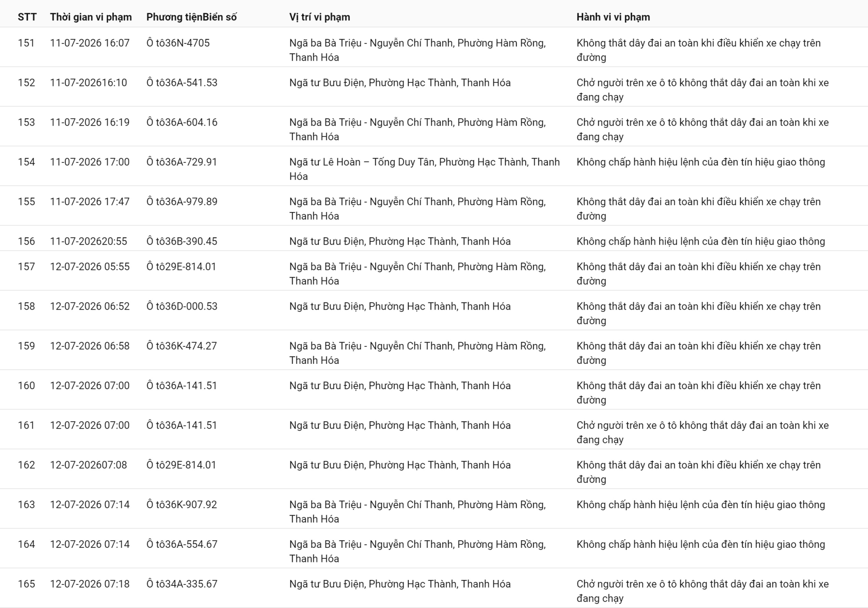Select row 157 timestamp 12-07-2026 05:55
This screenshot has height=608, width=868.
[x=90, y=267]
